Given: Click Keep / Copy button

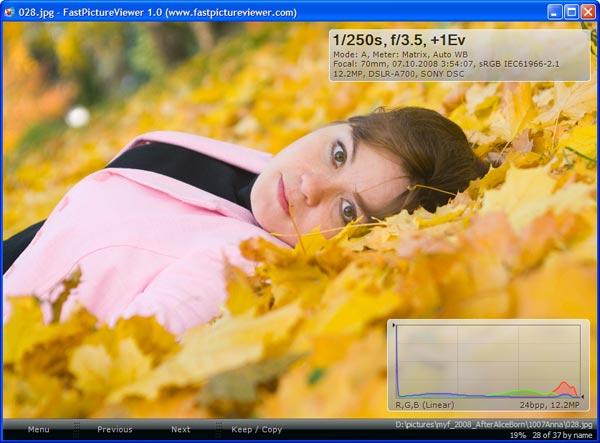Looking at the screenshot, I should point(256,429).
